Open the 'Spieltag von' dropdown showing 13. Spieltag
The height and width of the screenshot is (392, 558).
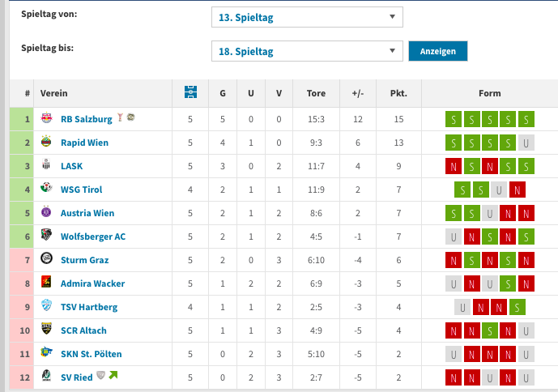(307, 17)
